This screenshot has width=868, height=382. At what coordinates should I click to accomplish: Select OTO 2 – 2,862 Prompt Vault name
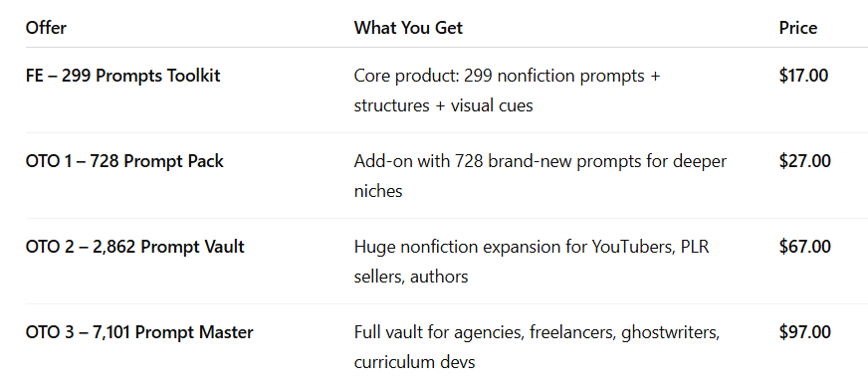[x=135, y=247]
